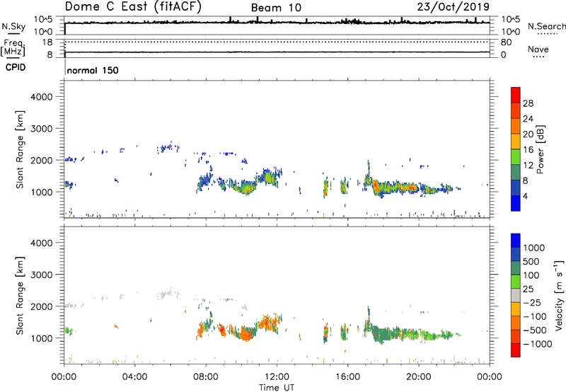This screenshot has height=392, width=566.
Task: Click the 'Freq. [MHz]' axis label
Action: point(13,47)
